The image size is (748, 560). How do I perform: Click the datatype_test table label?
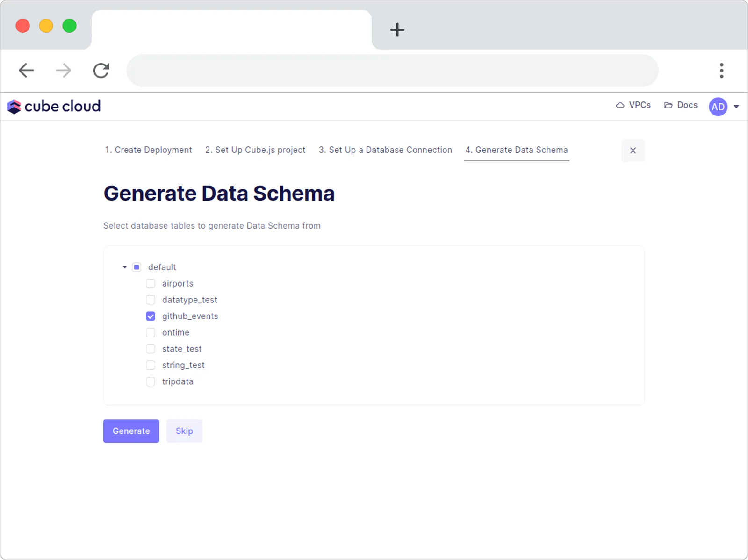tap(190, 300)
